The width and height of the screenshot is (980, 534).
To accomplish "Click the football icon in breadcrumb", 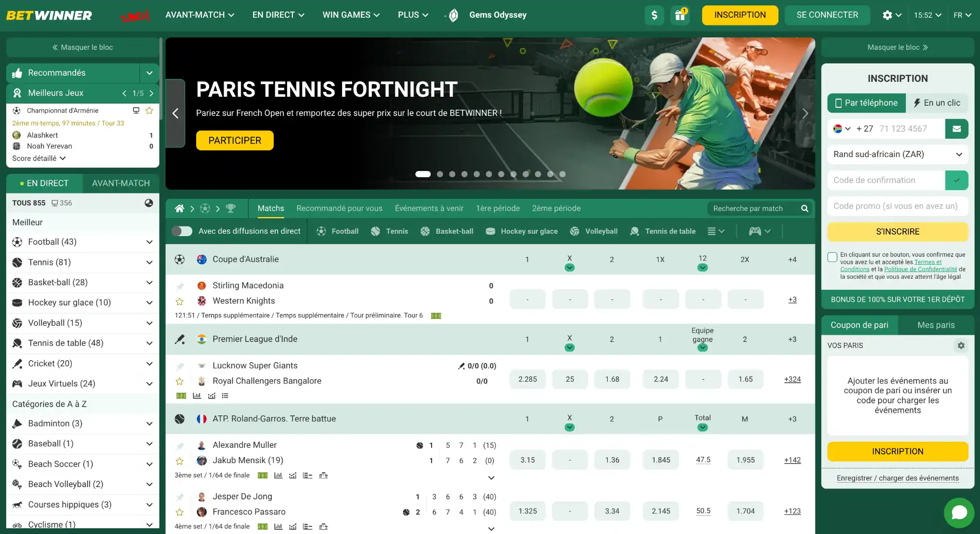I will click(205, 208).
